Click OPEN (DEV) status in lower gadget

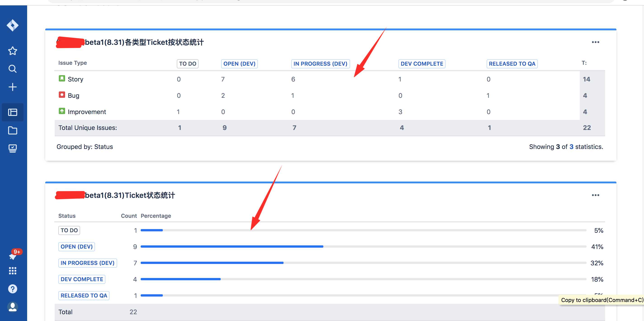tap(76, 247)
